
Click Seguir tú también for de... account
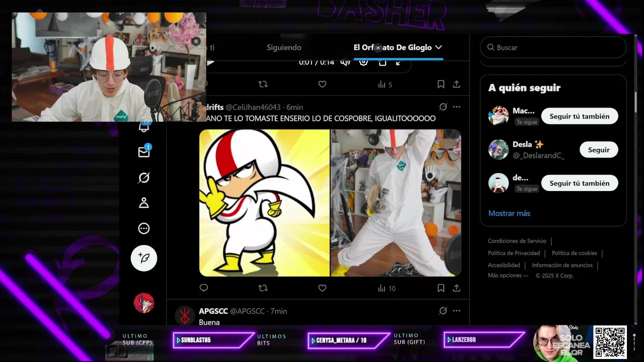coord(580,184)
